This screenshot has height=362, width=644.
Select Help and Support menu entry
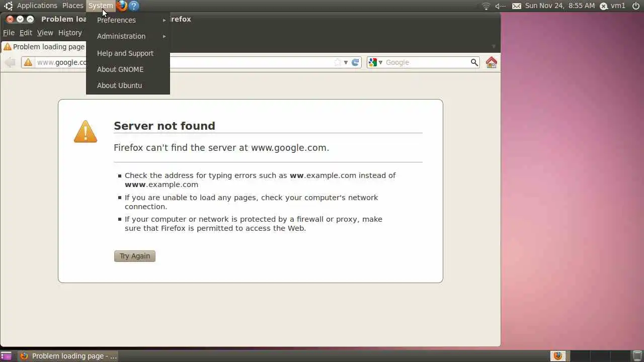[128, 53]
